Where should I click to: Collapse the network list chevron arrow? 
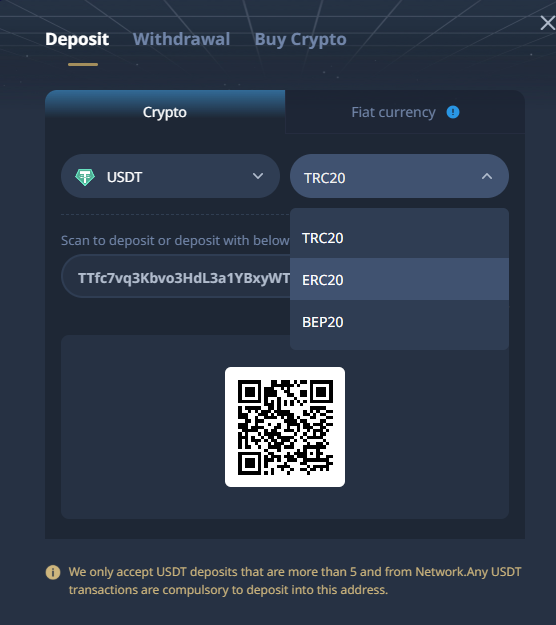[x=487, y=176]
